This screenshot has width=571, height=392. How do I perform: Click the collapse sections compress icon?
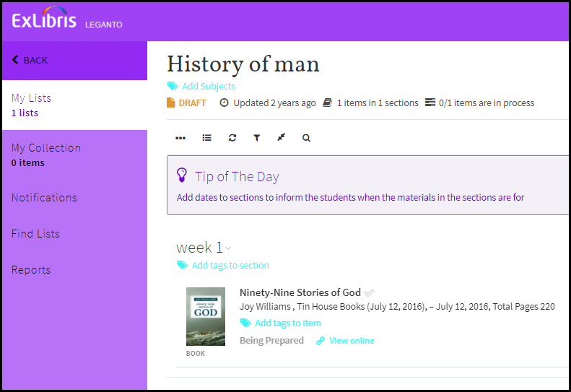282,138
